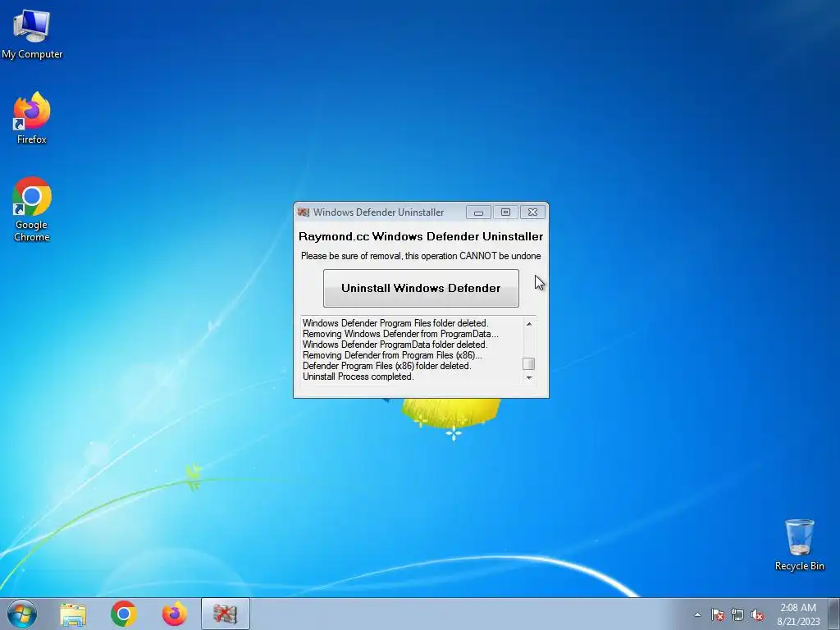The image size is (840, 630).
Task: Click 'Defender Program Files (x86) folder deleted.' line
Action: tap(387, 366)
